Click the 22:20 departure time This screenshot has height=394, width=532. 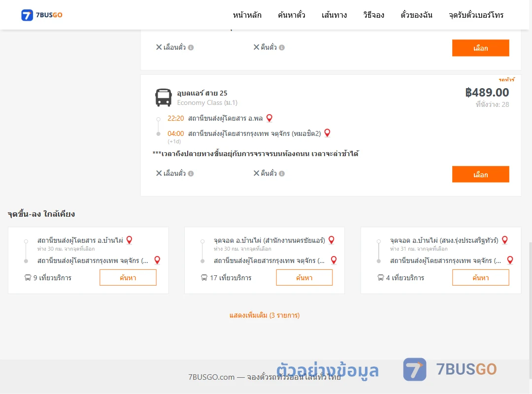tap(175, 118)
